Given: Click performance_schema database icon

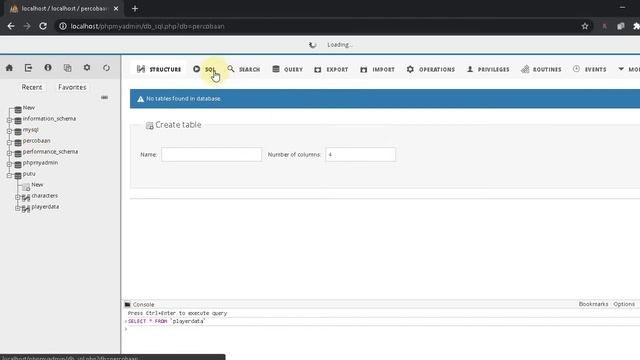Looking at the screenshot, I should click(18, 154).
